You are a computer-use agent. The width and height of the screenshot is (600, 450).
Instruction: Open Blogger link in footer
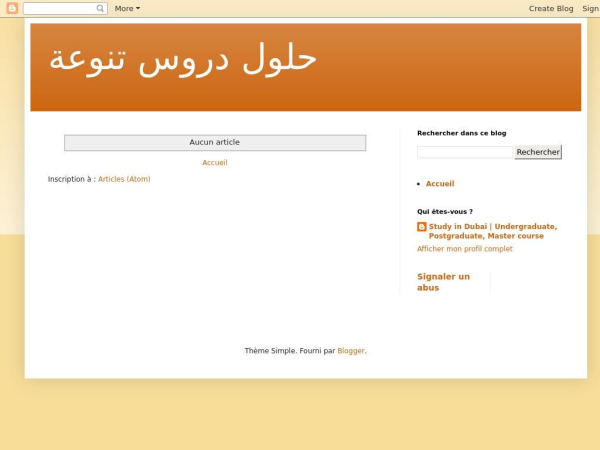(351, 351)
